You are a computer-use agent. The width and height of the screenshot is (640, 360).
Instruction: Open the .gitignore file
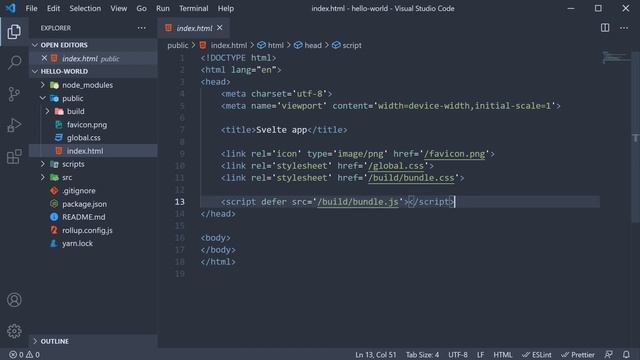click(93, 191)
